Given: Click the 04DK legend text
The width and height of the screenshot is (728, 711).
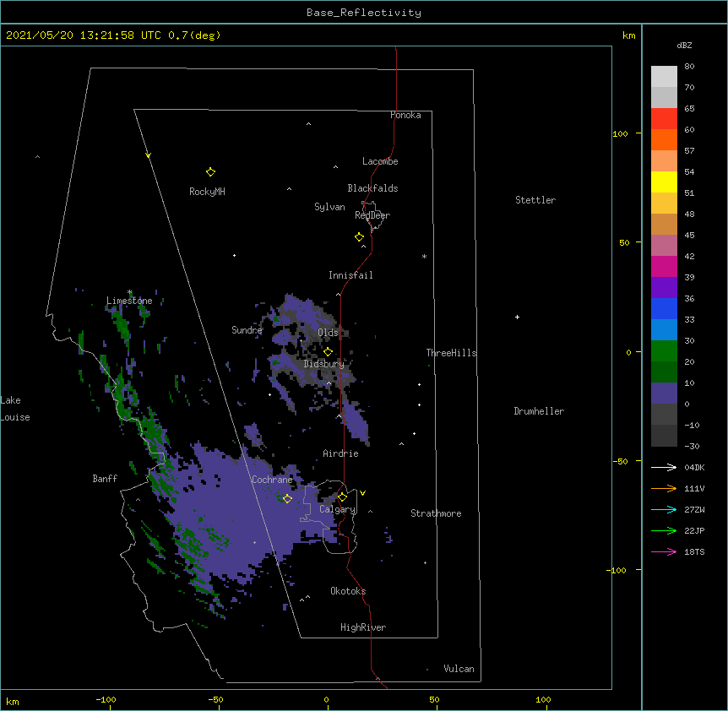Looking at the screenshot, I should [694, 467].
